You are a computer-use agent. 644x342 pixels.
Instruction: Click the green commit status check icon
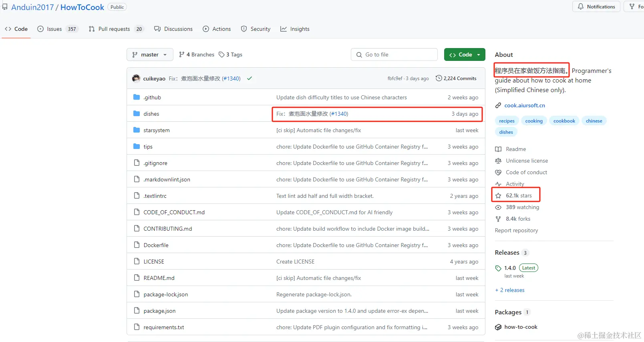click(250, 78)
